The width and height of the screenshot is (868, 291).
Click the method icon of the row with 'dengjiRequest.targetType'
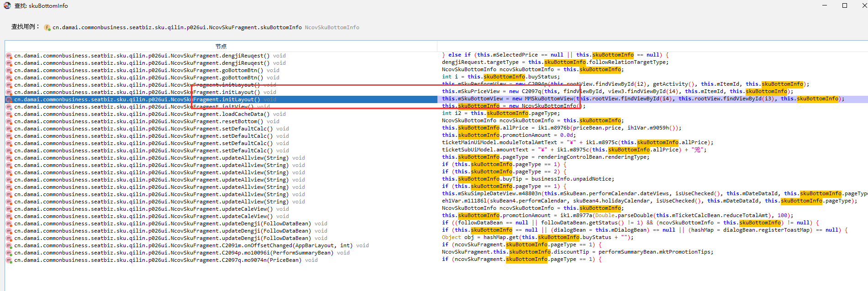pos(9,63)
